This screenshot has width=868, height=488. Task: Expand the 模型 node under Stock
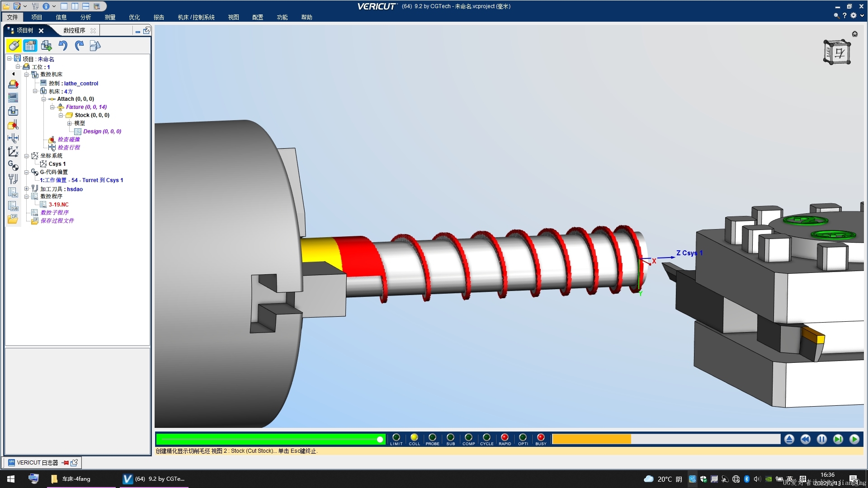click(x=70, y=123)
